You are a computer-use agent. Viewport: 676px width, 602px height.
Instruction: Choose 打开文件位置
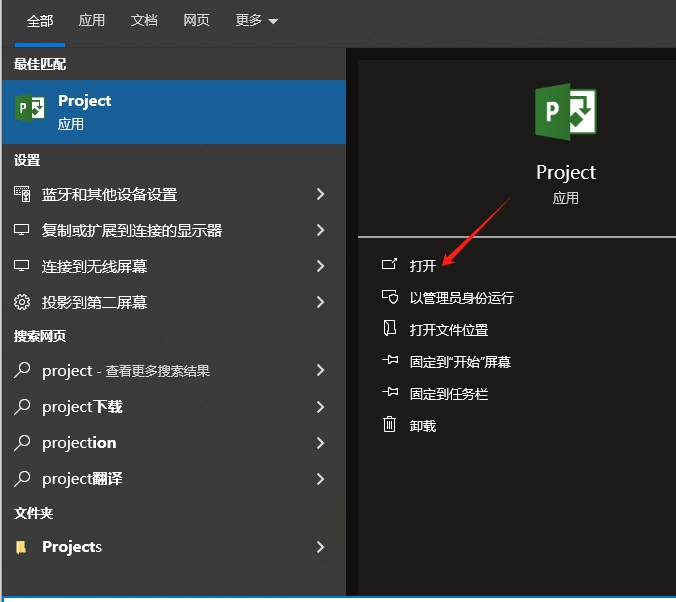449,330
